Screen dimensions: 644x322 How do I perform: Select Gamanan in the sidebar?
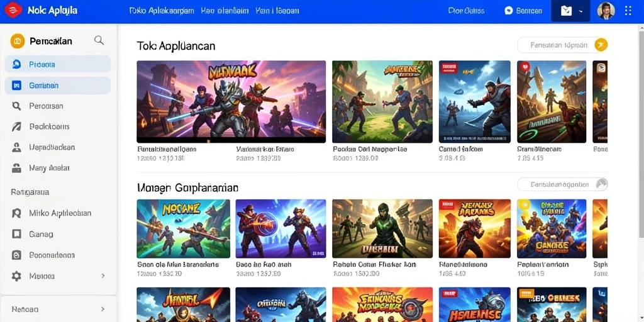tap(58, 86)
